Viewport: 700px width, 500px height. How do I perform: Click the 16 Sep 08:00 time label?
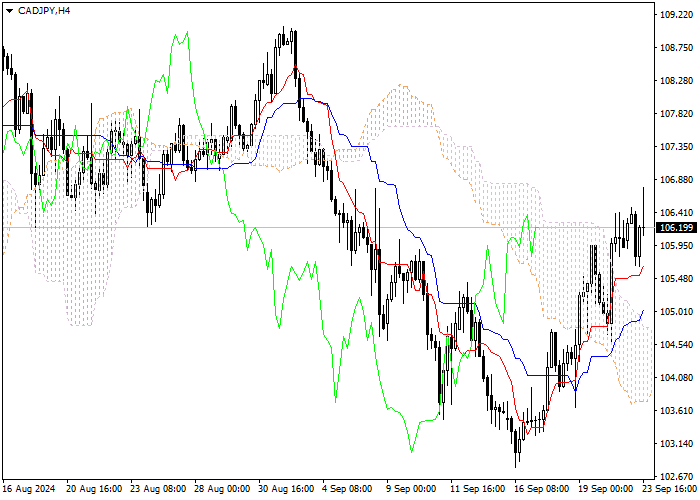pyautogui.click(x=542, y=489)
